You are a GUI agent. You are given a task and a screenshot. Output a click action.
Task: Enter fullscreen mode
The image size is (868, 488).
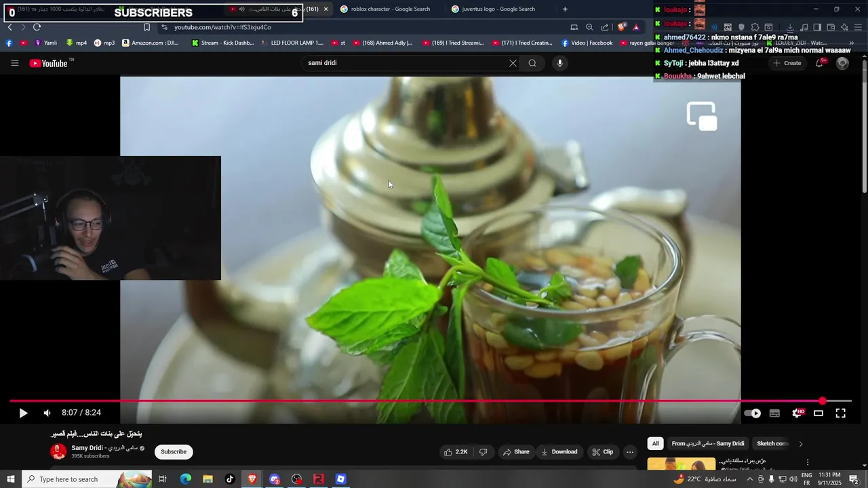tap(840, 413)
